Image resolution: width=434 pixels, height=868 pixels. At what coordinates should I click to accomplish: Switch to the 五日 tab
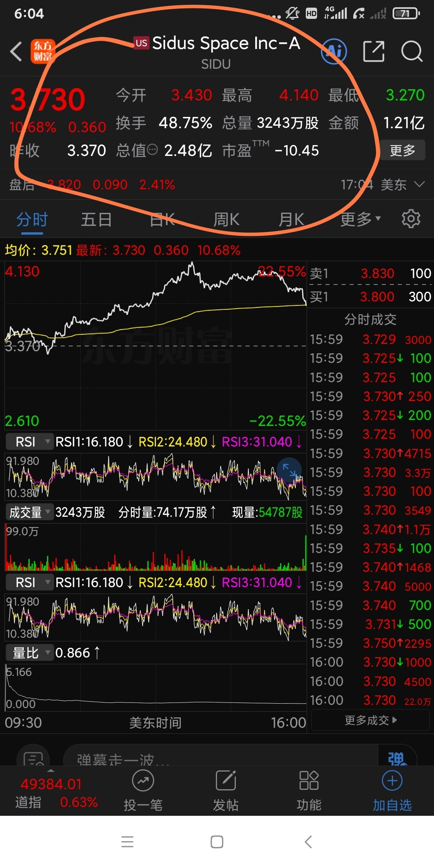(x=96, y=219)
